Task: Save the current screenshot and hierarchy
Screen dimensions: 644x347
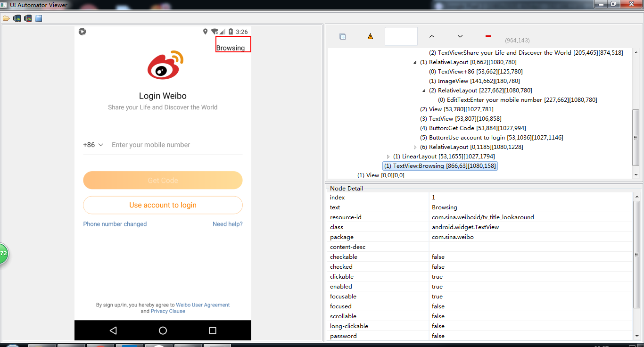Action: 38,18
